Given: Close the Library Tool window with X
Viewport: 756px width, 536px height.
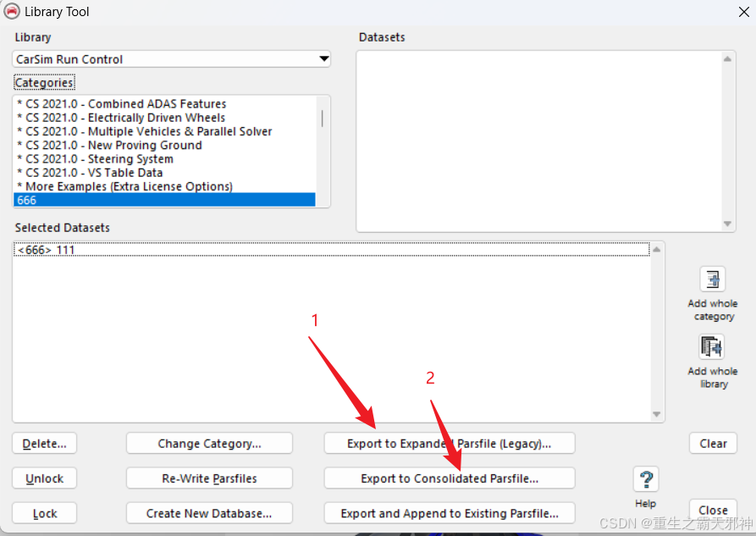Looking at the screenshot, I should coord(743,12).
